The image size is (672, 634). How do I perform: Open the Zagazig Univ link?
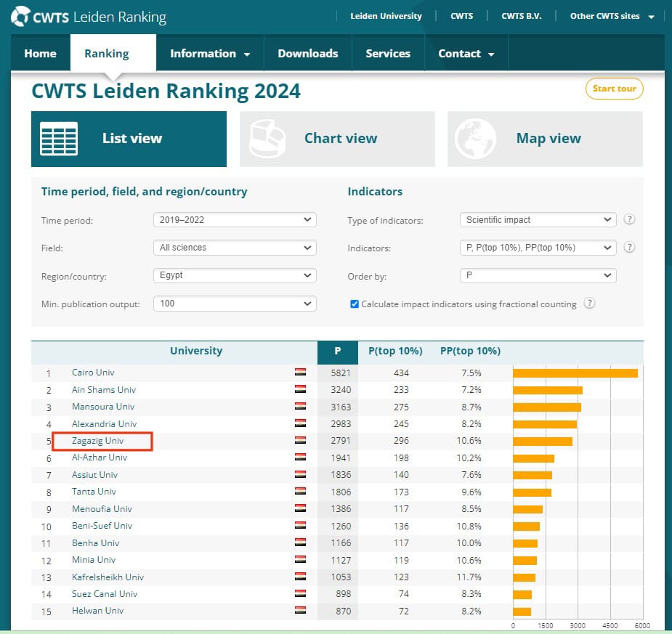(98, 441)
